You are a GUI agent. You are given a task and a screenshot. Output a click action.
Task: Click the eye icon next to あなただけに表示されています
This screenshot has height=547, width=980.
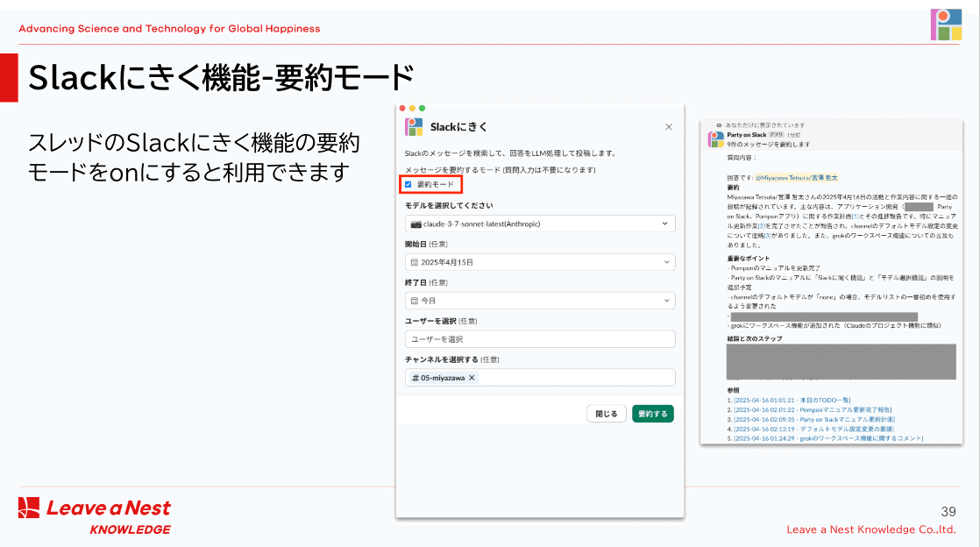(719, 125)
